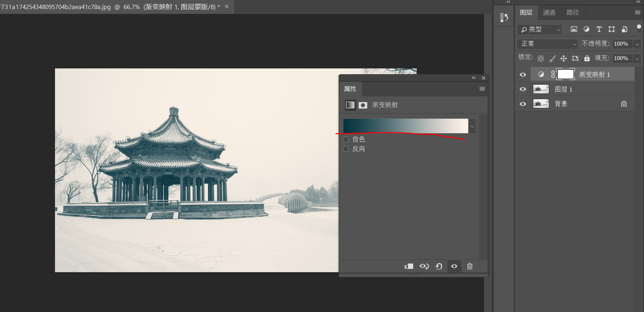Lock image pixels with brush icon
644x312 pixels.
[552, 58]
